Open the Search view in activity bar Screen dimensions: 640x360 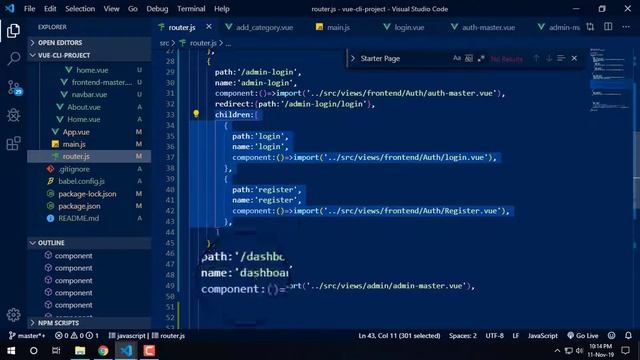tap(13, 58)
